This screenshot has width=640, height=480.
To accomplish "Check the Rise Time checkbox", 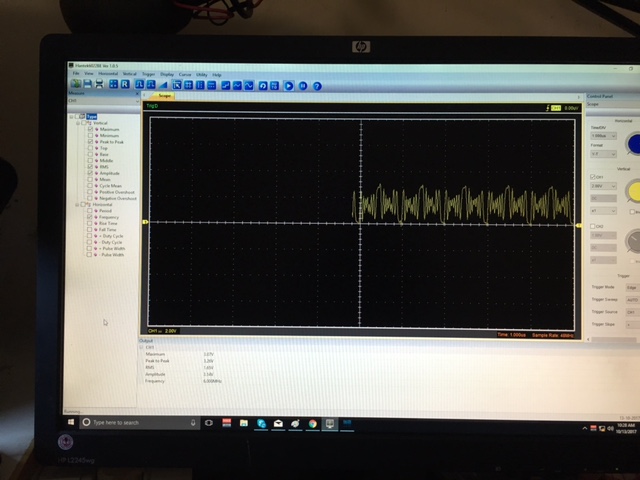I will (x=90, y=223).
